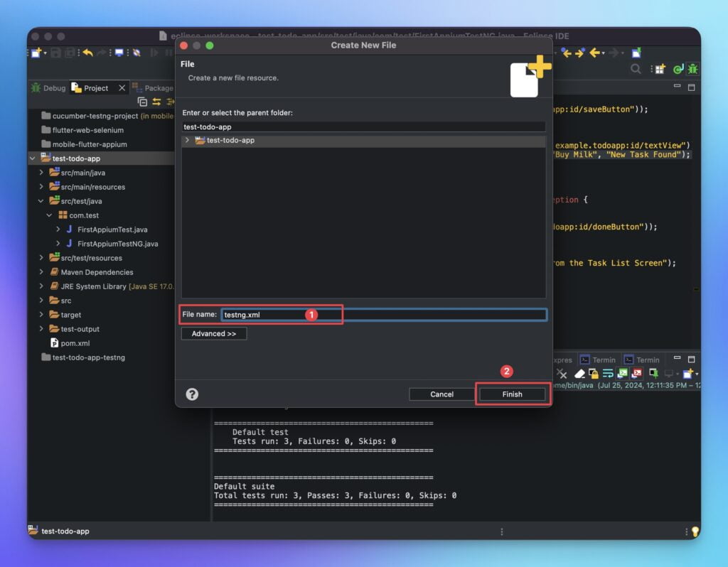
Task: Select the test-todo-app-testng project
Action: point(84,357)
